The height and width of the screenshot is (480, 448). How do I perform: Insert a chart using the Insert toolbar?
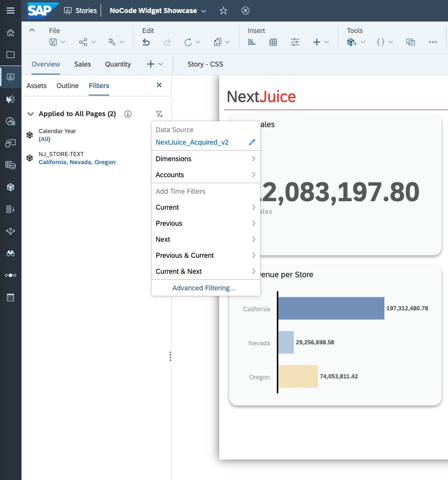tap(251, 42)
